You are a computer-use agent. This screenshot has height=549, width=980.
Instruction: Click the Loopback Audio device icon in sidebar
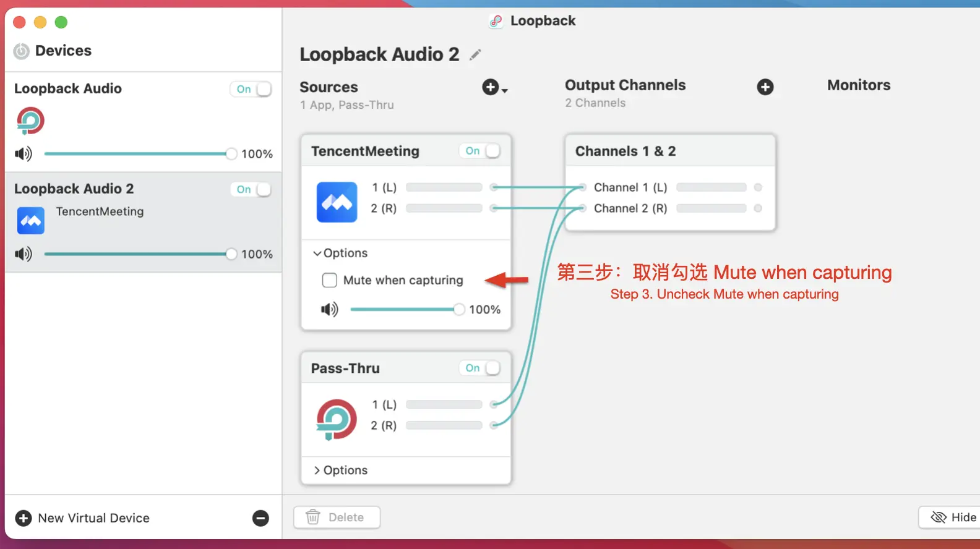tap(30, 121)
